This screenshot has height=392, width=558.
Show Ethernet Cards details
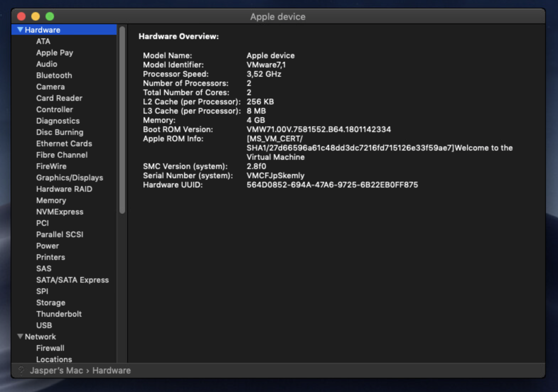click(x=64, y=143)
